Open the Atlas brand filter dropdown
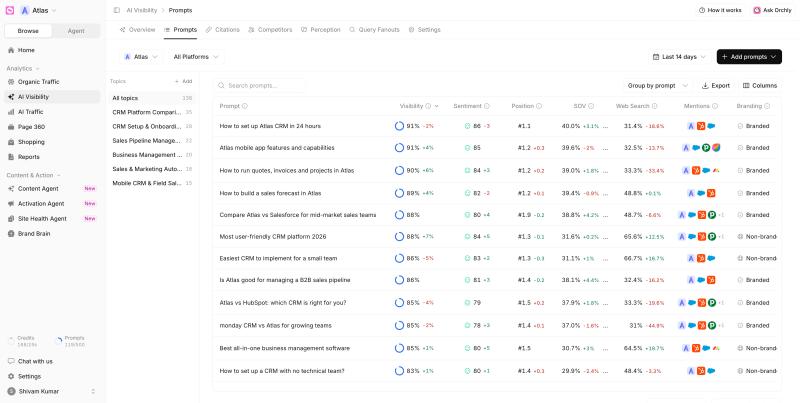The height and width of the screenshot is (403, 800). pyautogui.click(x=141, y=57)
